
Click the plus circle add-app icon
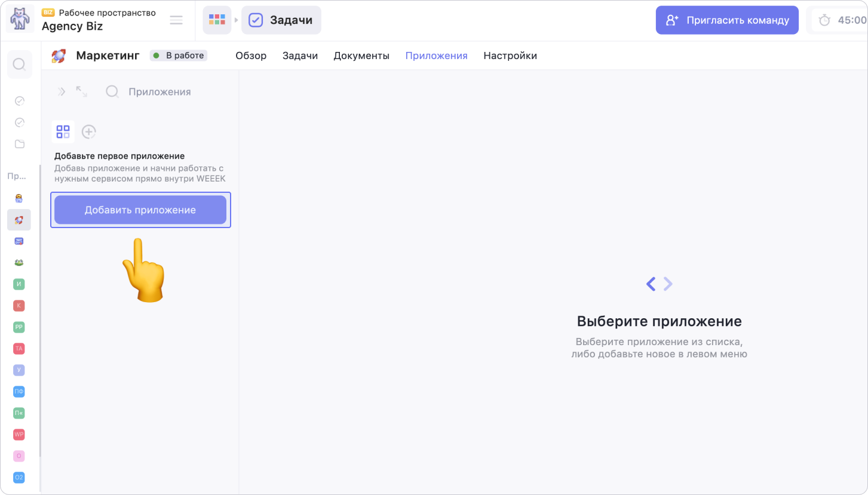tap(89, 132)
